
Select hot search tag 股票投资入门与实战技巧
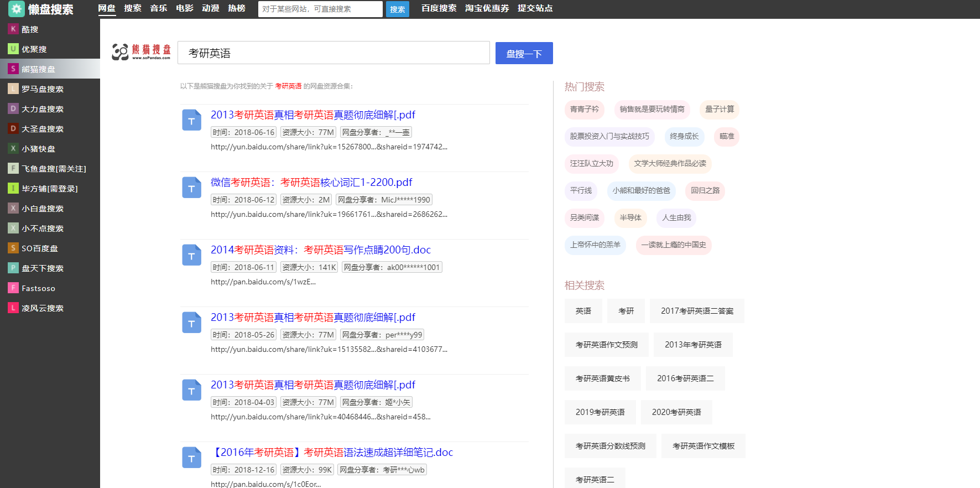[x=609, y=137]
